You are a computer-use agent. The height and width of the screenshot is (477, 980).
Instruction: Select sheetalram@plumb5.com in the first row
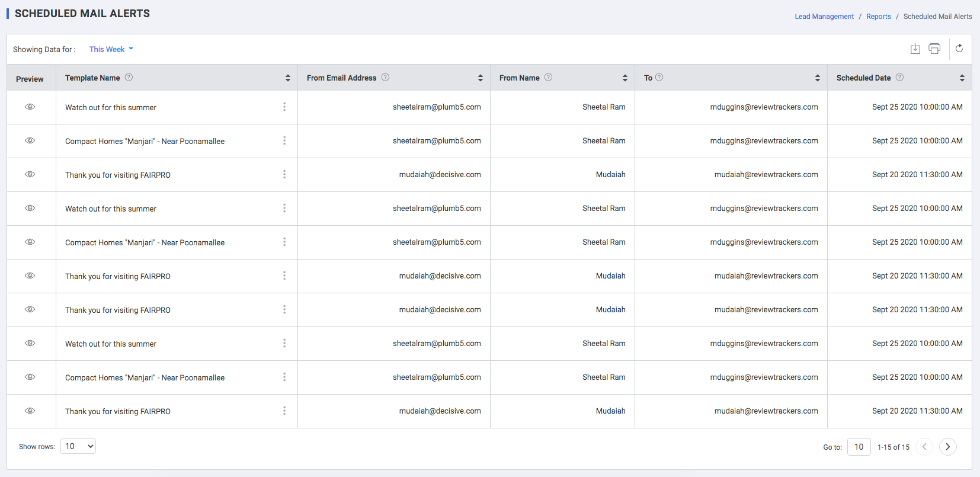click(x=437, y=107)
